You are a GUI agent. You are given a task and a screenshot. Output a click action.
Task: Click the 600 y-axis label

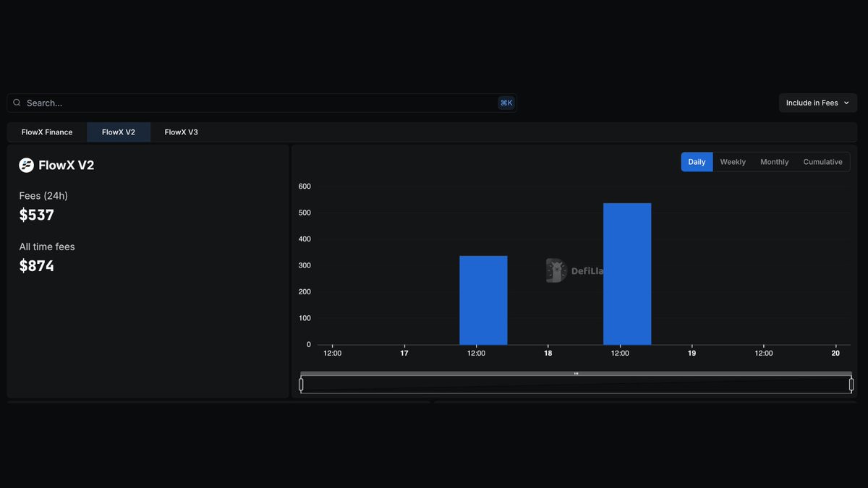[x=305, y=187]
